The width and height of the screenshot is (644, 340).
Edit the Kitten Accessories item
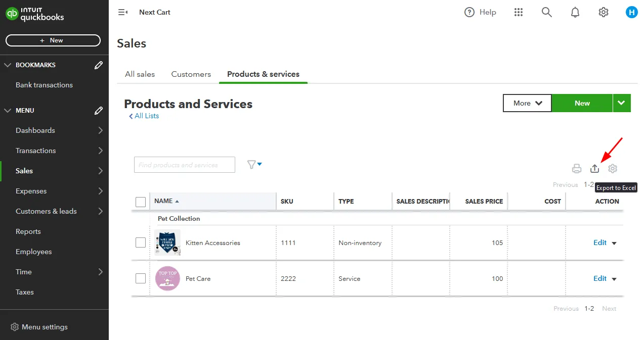pyautogui.click(x=600, y=242)
